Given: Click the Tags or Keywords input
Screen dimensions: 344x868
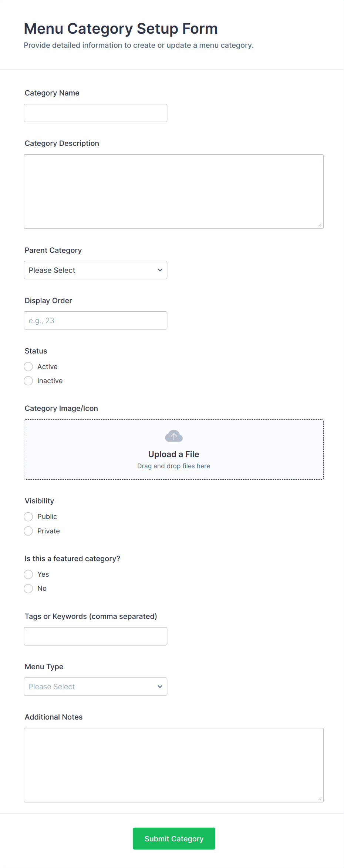Looking at the screenshot, I should click(x=95, y=636).
